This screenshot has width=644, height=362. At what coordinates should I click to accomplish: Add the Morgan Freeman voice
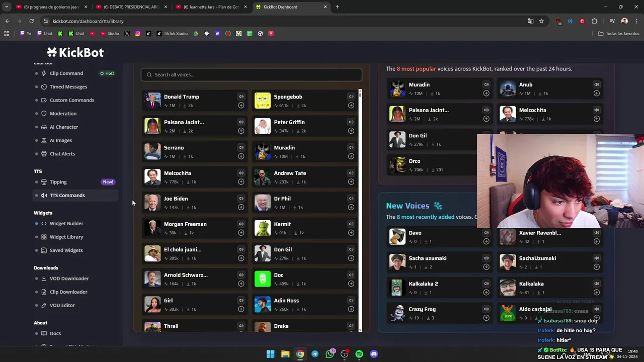click(241, 232)
